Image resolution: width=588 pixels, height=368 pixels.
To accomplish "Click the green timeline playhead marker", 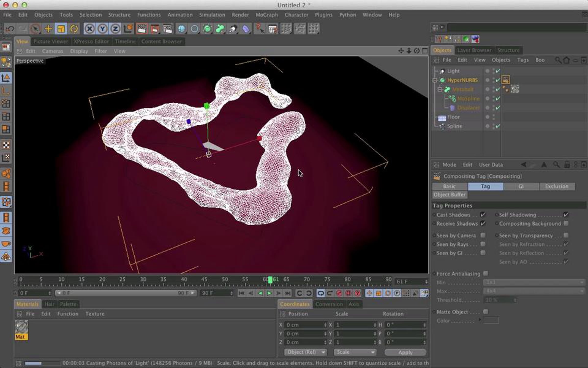I will (x=270, y=280).
